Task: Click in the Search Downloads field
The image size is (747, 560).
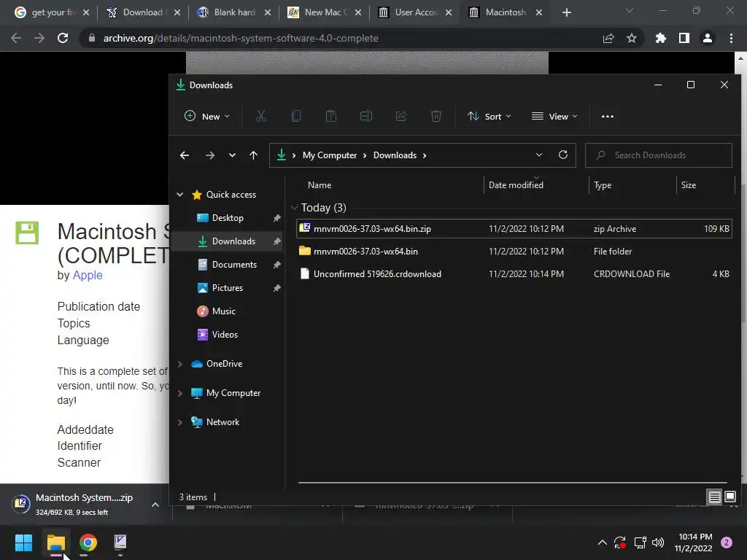Action: [659, 155]
